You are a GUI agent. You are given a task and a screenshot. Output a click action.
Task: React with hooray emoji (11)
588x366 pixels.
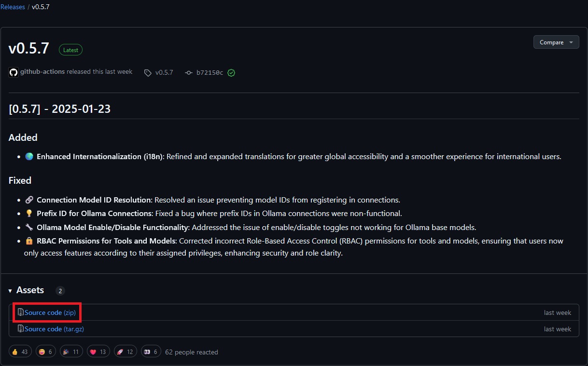71,352
